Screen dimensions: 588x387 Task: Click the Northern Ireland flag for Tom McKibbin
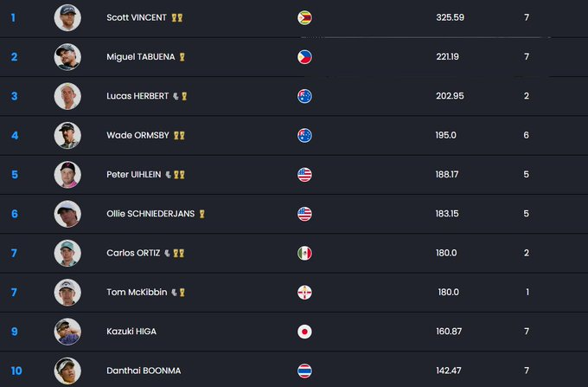pyautogui.click(x=304, y=293)
